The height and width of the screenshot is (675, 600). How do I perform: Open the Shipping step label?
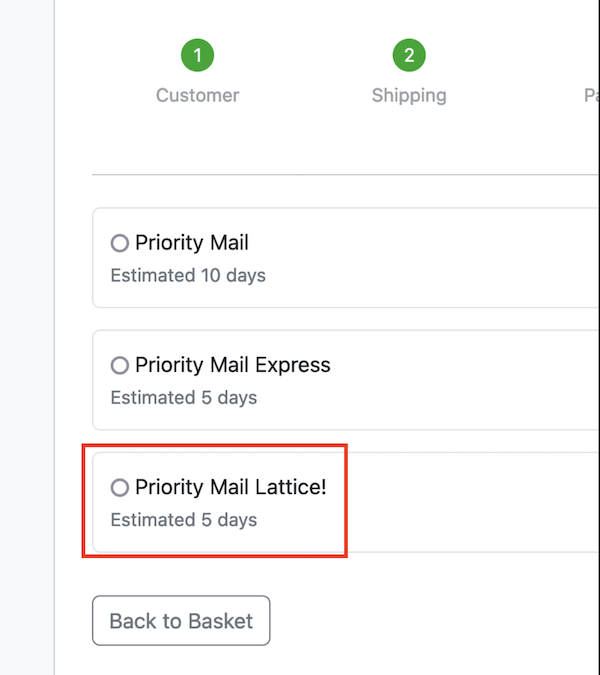click(x=409, y=95)
